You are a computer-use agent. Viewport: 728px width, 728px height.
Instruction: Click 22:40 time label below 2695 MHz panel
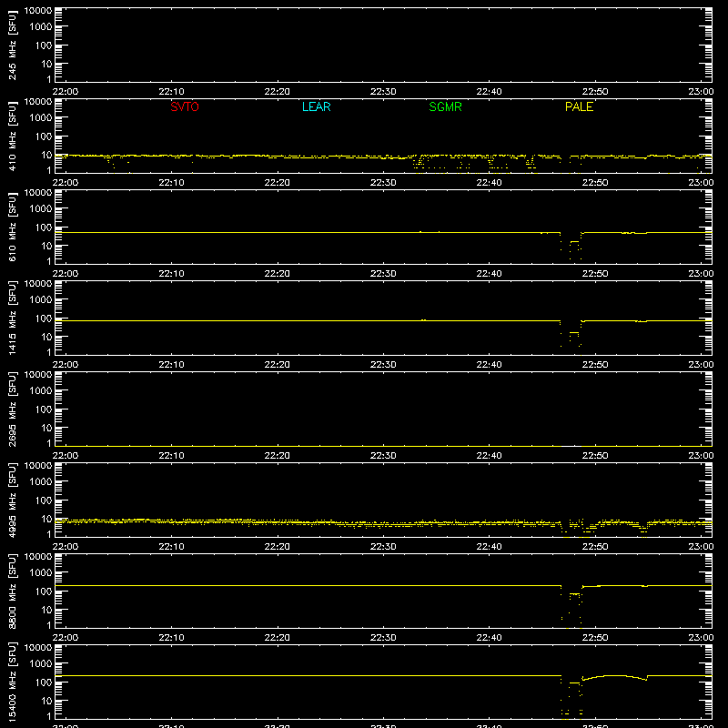pyautogui.click(x=489, y=456)
